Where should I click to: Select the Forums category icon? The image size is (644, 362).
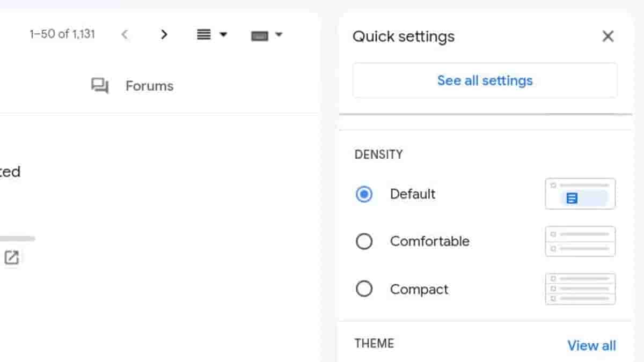coord(100,86)
